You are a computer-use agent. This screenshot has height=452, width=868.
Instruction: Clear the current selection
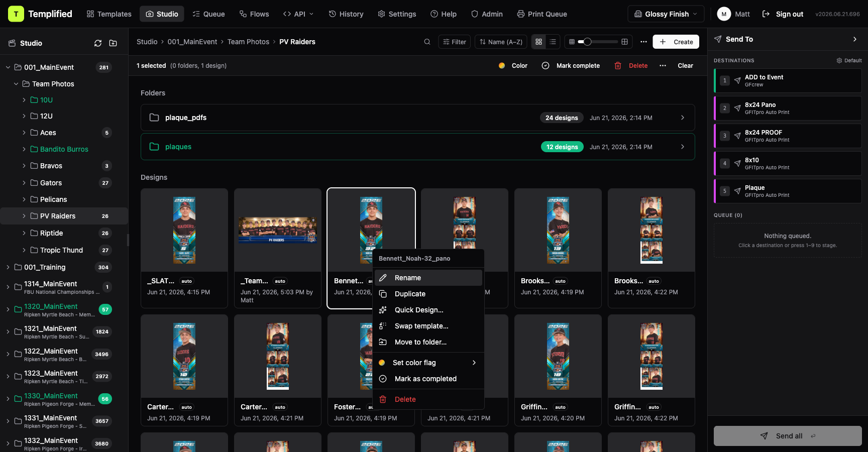(x=685, y=66)
